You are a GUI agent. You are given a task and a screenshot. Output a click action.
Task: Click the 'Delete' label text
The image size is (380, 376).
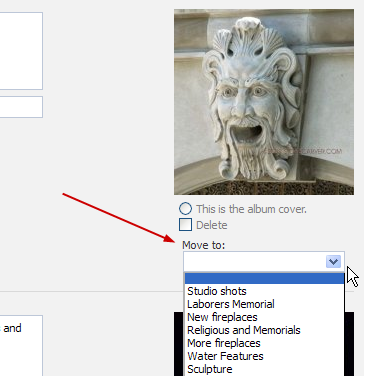(x=212, y=225)
